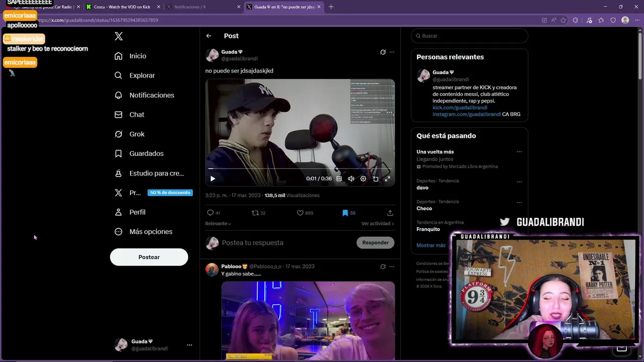
Task: Like the post with 895 likes
Action: coord(305,213)
